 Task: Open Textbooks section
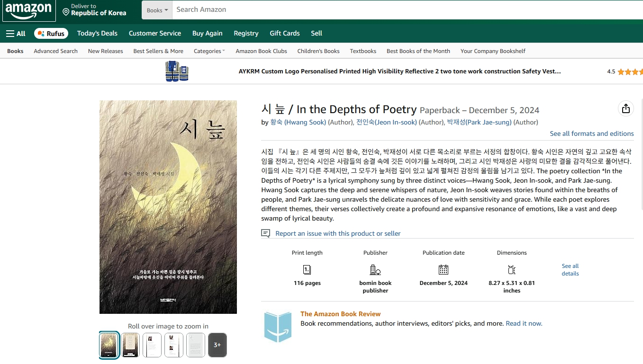pyautogui.click(x=363, y=51)
